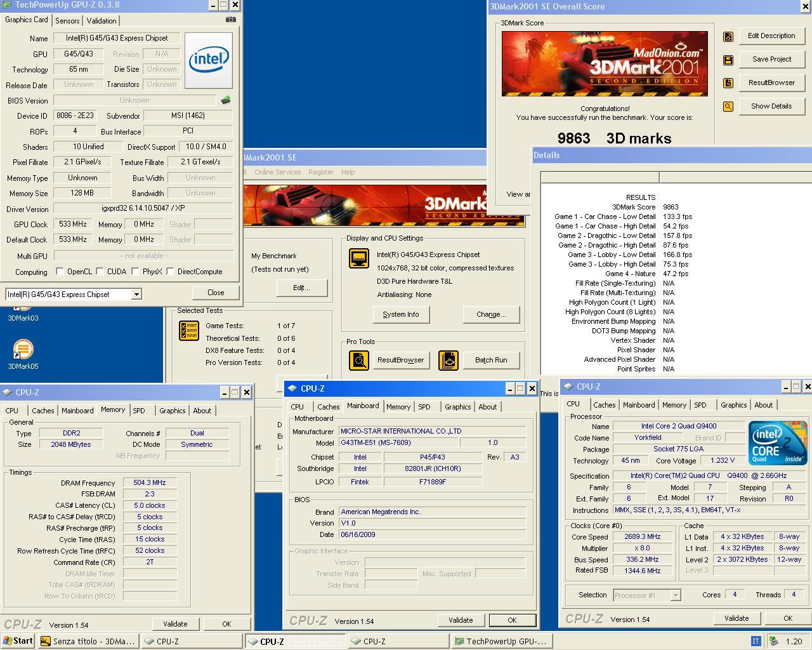Click the CPU-Z Memory window title icon
Image resolution: width=812 pixels, height=650 pixels.
click(x=8, y=392)
